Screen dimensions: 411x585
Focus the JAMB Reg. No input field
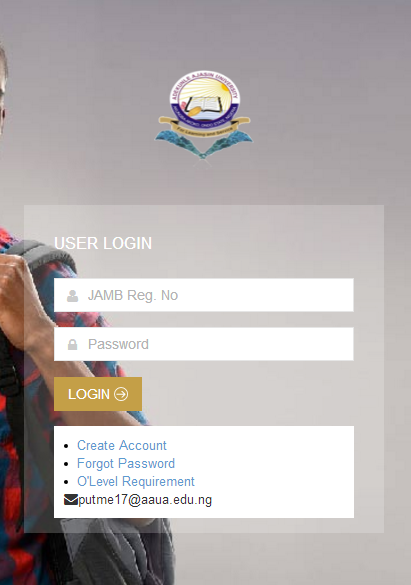[x=204, y=295]
